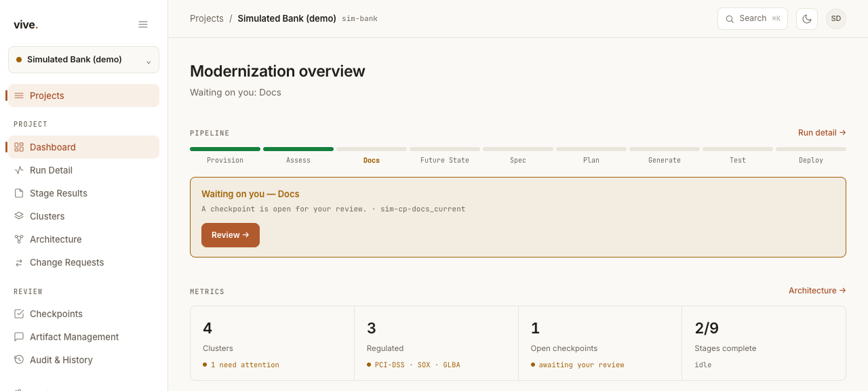Select the Deploy pipeline stage

(x=811, y=156)
